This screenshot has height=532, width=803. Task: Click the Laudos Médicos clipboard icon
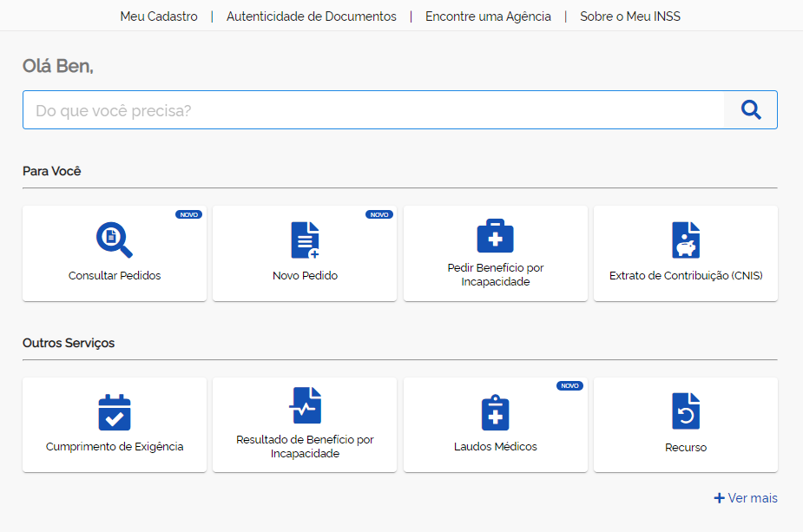(x=495, y=412)
